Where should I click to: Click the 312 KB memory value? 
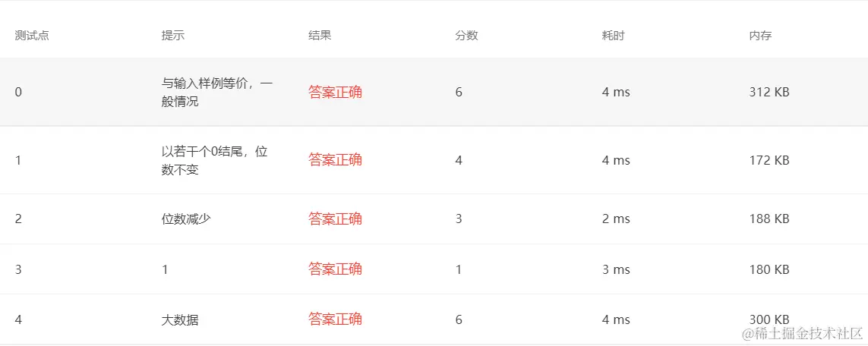click(769, 93)
